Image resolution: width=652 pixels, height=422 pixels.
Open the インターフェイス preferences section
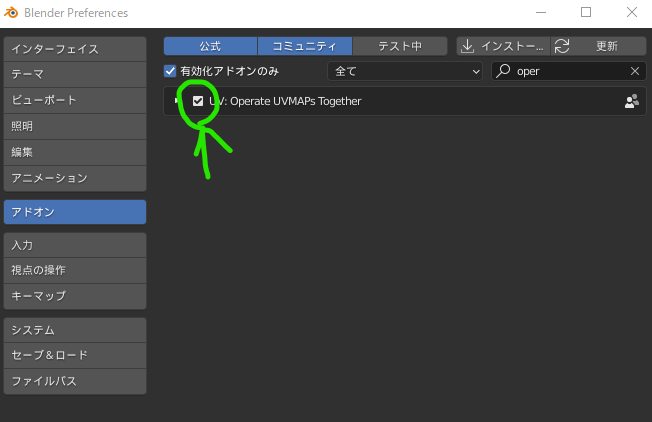(75, 49)
